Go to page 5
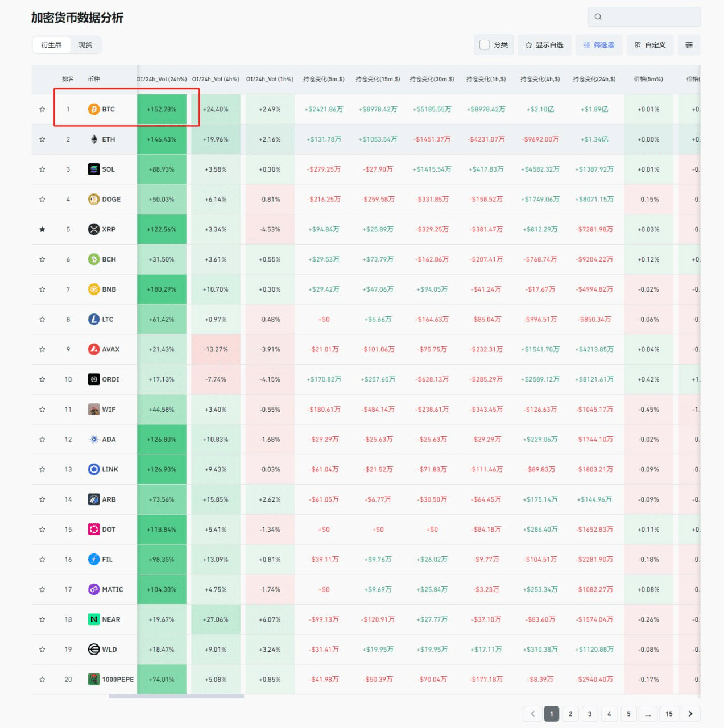This screenshot has height=728, width=724. 628,714
